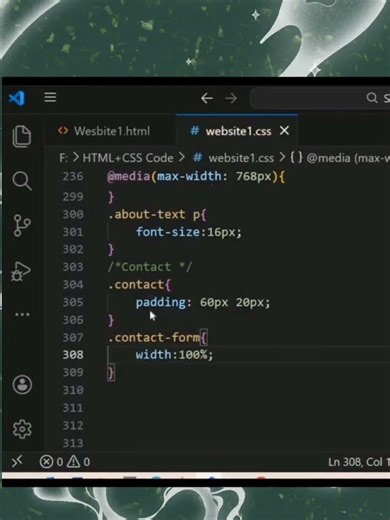Click line number 236
The width and height of the screenshot is (390, 520).
click(73, 176)
